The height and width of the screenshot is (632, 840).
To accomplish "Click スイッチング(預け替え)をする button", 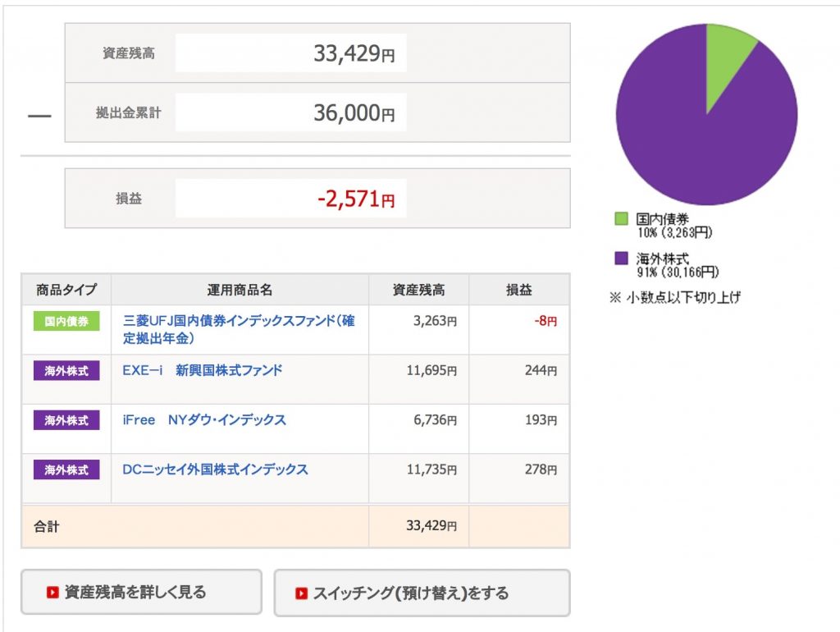I will pos(422,593).
